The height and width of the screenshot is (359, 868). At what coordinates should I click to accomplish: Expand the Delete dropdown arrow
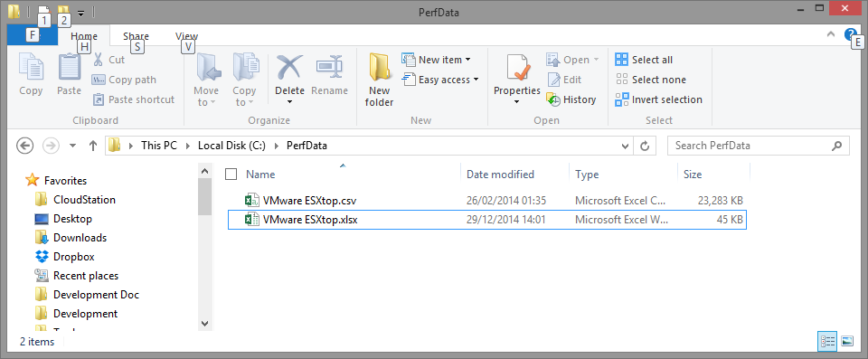(x=290, y=102)
